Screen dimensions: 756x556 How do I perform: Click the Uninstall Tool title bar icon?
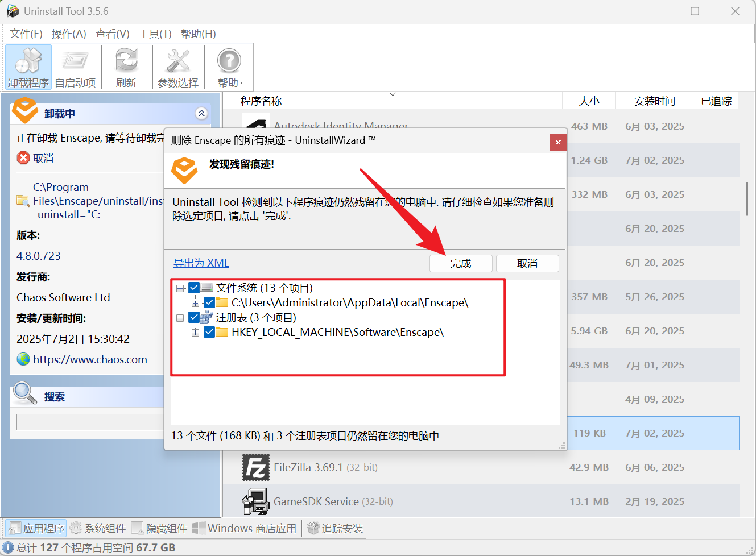(13, 11)
